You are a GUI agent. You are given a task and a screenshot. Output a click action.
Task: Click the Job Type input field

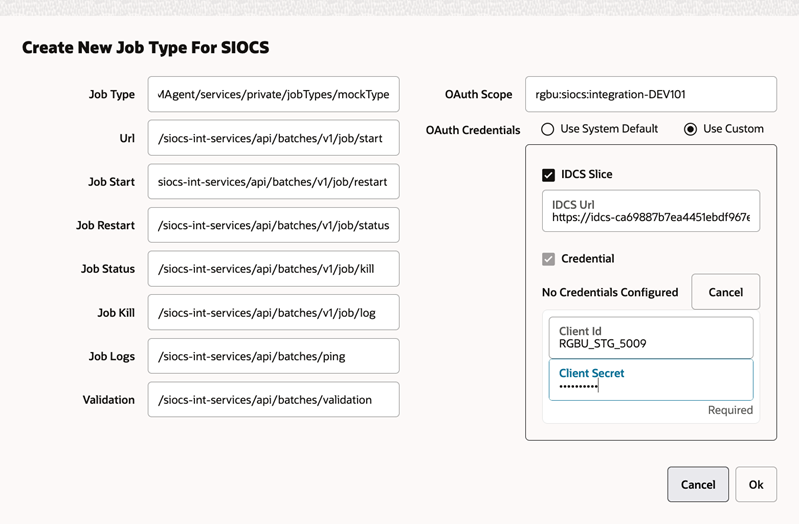coord(274,94)
